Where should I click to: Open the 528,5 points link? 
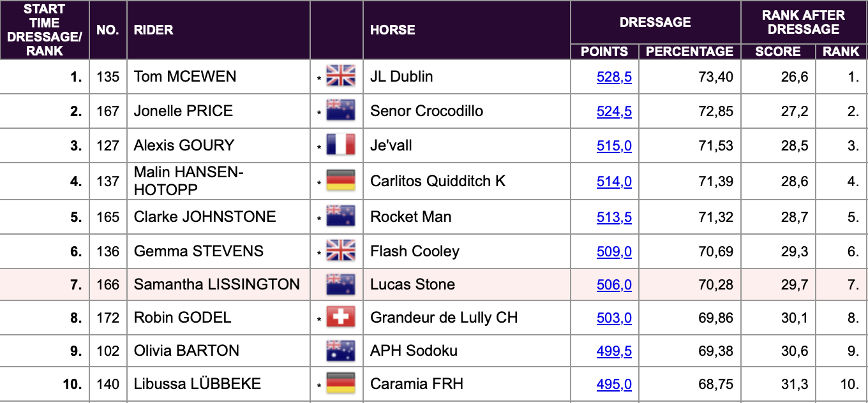point(614,77)
